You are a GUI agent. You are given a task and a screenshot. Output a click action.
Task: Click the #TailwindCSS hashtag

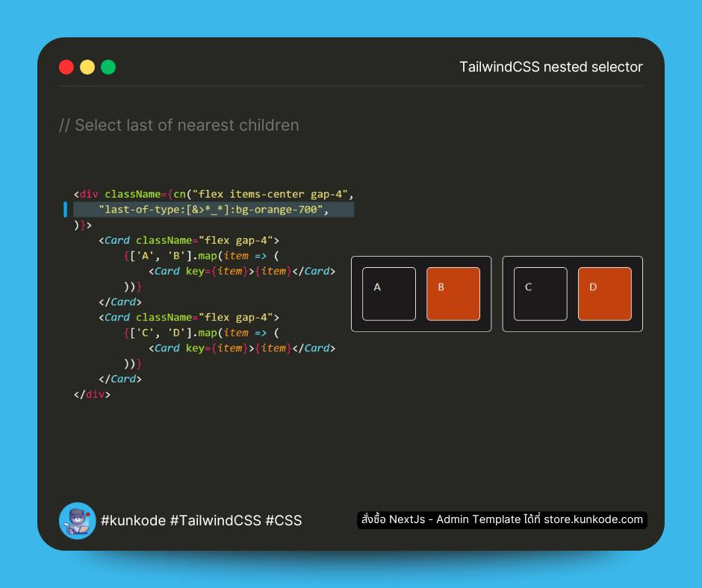coord(215,520)
